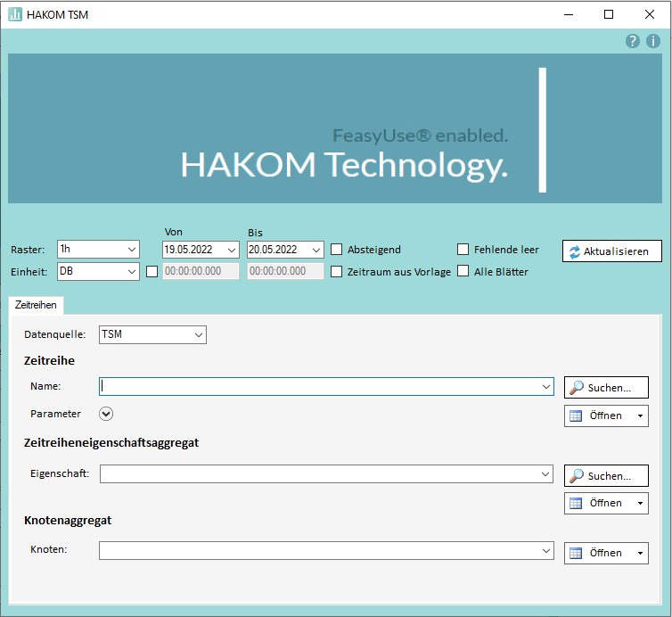Expand the Parameter section chevron

pos(107,414)
